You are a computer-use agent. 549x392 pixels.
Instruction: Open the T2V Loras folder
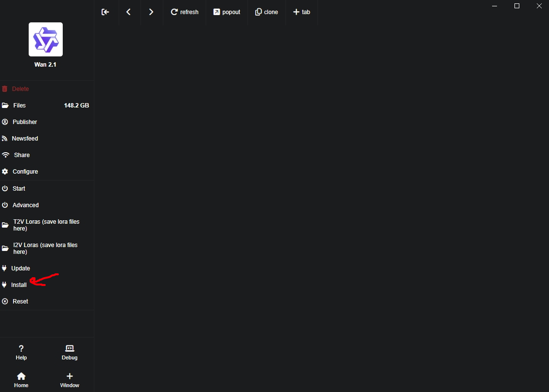[x=46, y=225]
